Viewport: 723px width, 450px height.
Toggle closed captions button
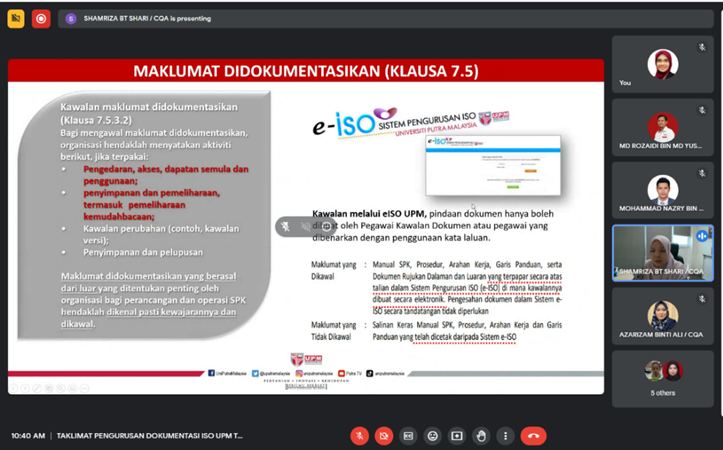click(x=408, y=436)
